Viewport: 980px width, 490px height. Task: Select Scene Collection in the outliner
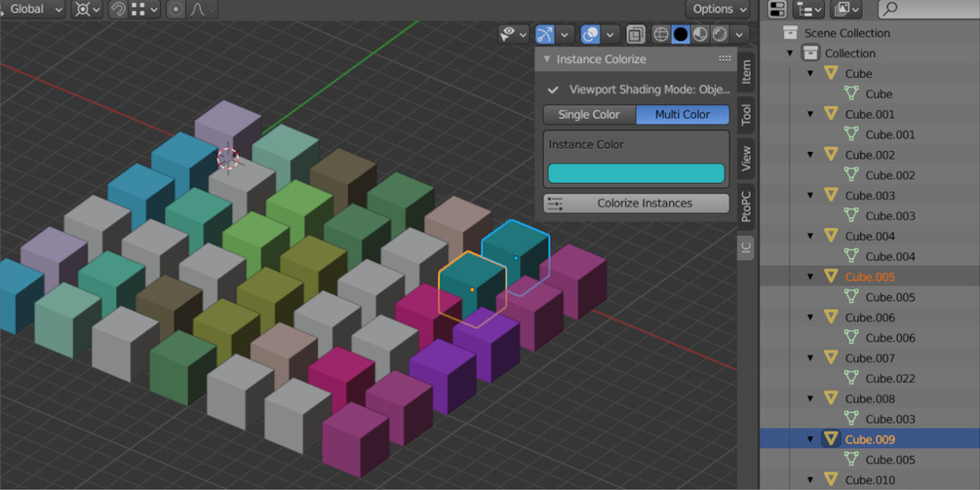coord(846,33)
